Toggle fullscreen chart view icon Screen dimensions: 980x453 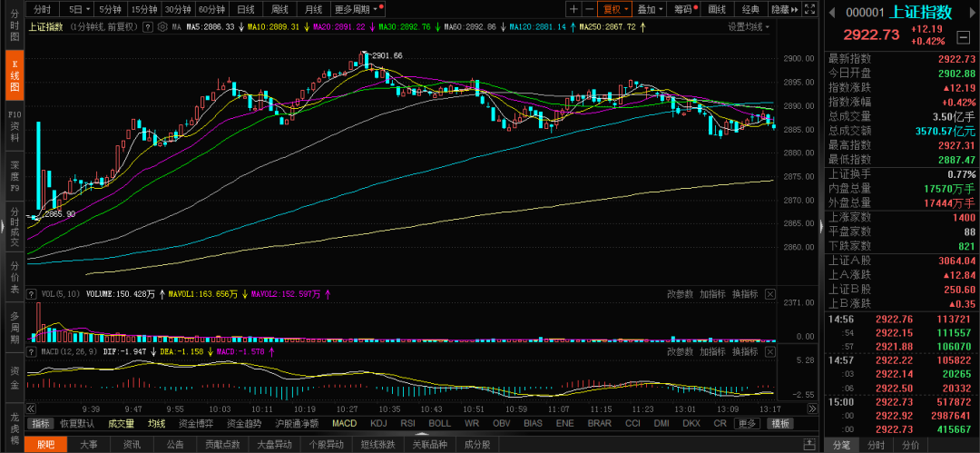pyautogui.click(x=809, y=9)
